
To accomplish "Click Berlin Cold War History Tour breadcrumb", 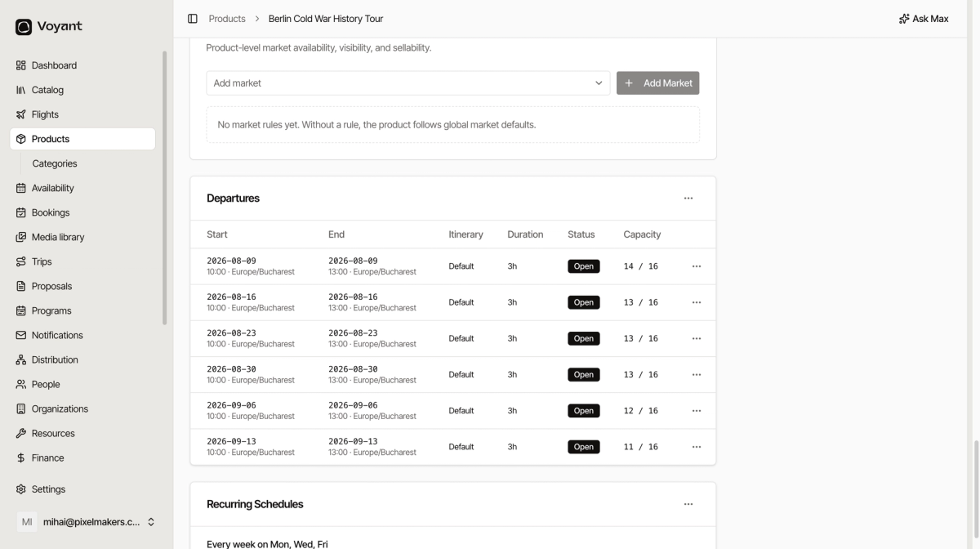I will (326, 19).
